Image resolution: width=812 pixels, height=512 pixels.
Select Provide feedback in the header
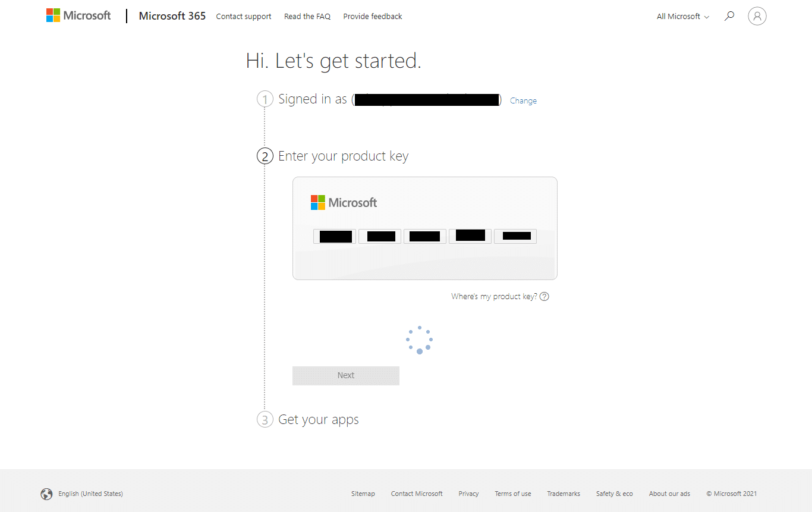[373, 17]
